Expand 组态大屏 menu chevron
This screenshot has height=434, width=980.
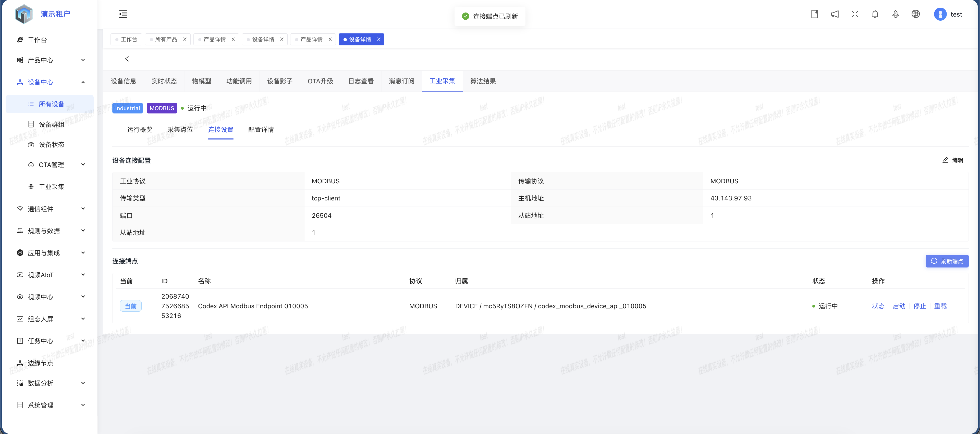coord(83,319)
